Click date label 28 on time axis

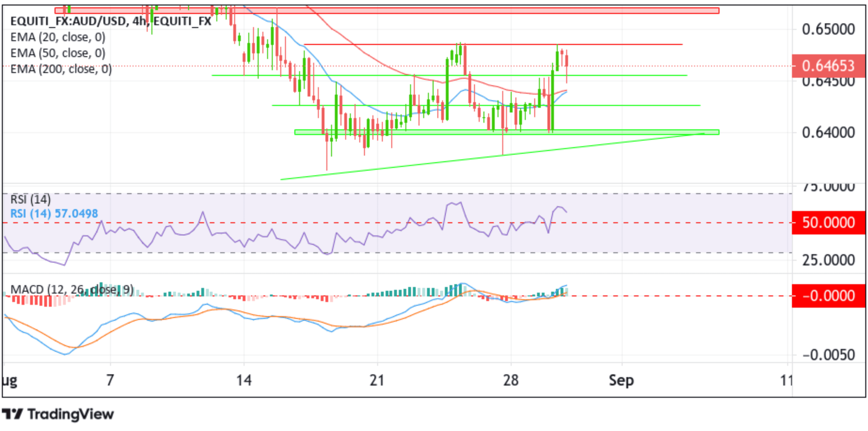coord(511,380)
